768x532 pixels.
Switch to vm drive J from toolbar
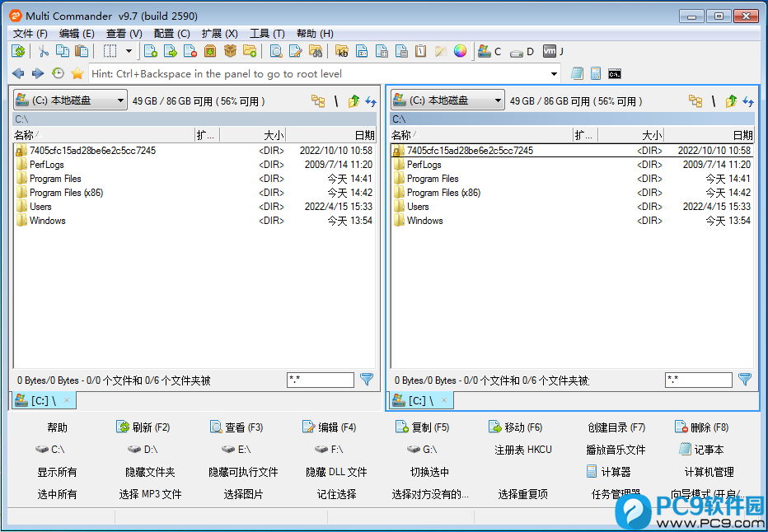[554, 51]
